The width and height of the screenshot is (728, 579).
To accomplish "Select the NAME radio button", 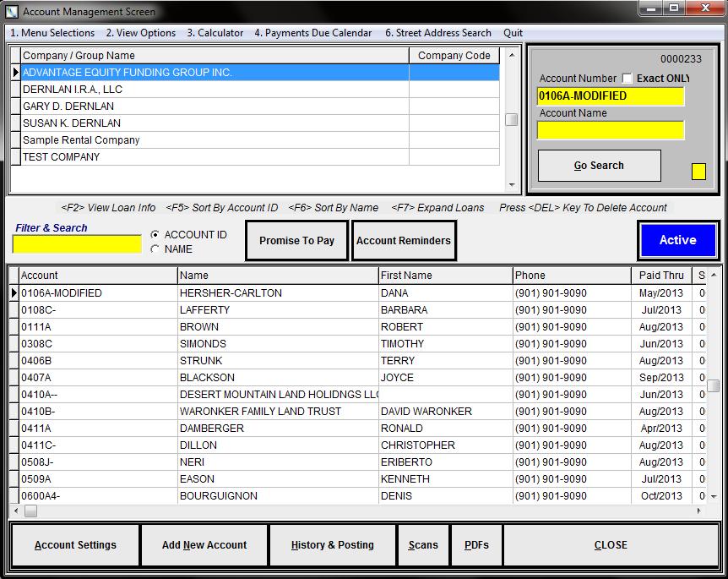I will click(x=155, y=249).
